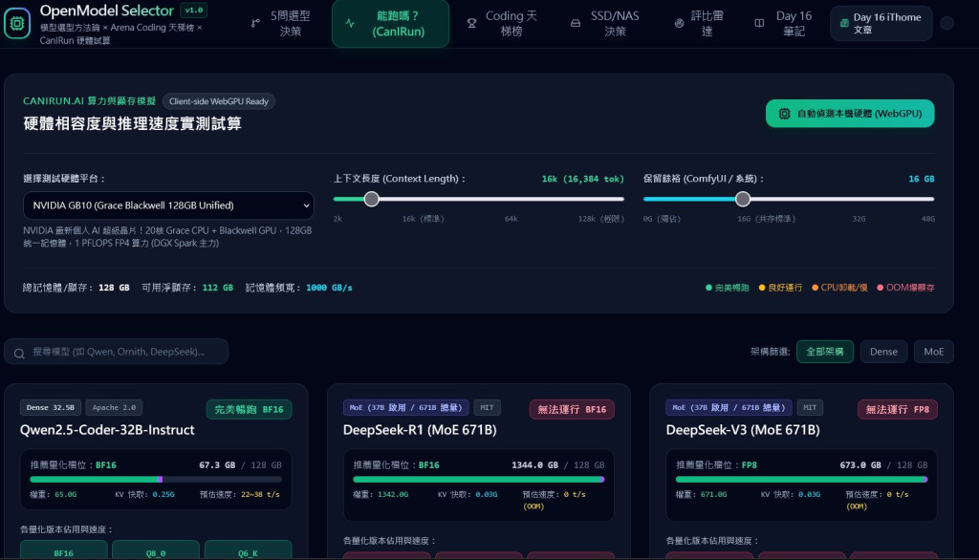Click the MIT tag on DeepSeek-R1 card
This screenshot has width=979, height=560.
click(x=487, y=408)
